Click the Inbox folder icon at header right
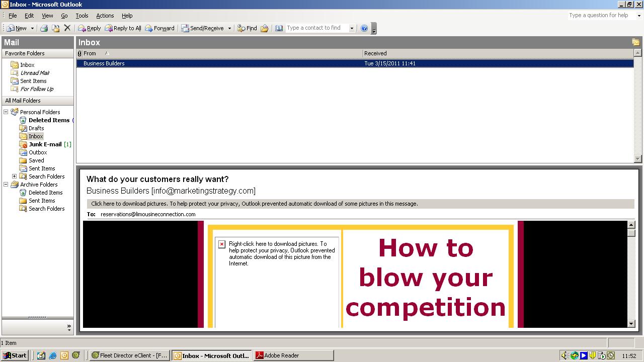The image size is (644, 362). 636,42
